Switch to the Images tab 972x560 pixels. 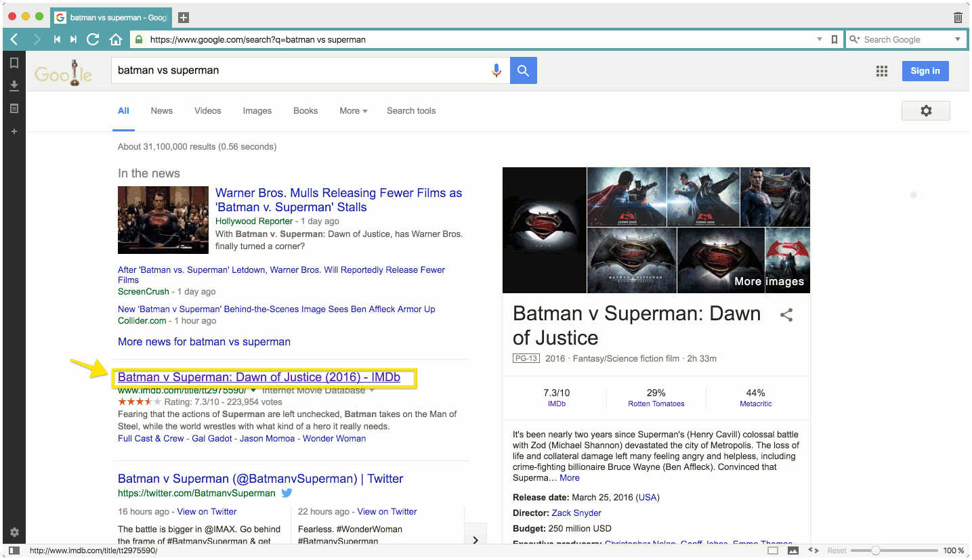pos(257,110)
